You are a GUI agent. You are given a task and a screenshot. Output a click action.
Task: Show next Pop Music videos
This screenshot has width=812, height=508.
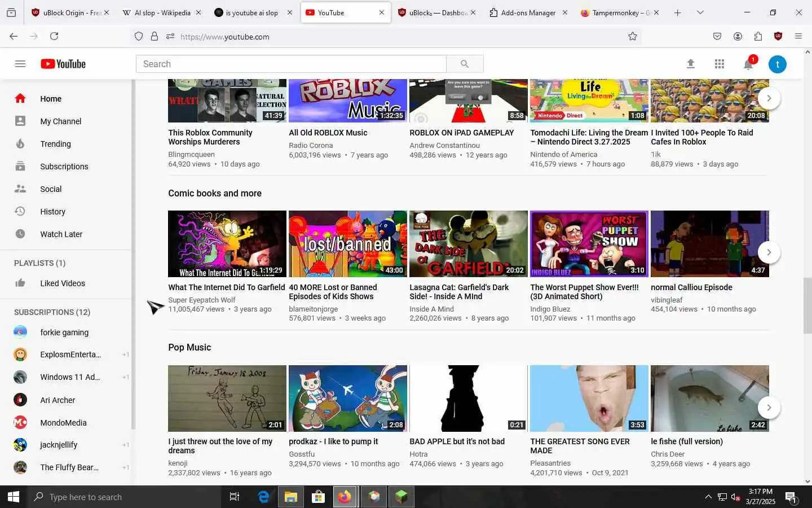tap(769, 407)
